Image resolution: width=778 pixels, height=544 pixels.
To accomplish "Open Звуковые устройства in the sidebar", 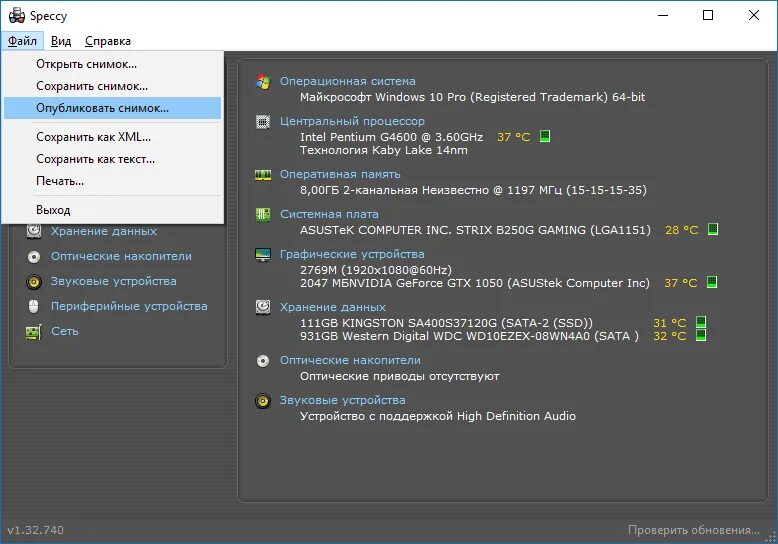I will [x=114, y=281].
